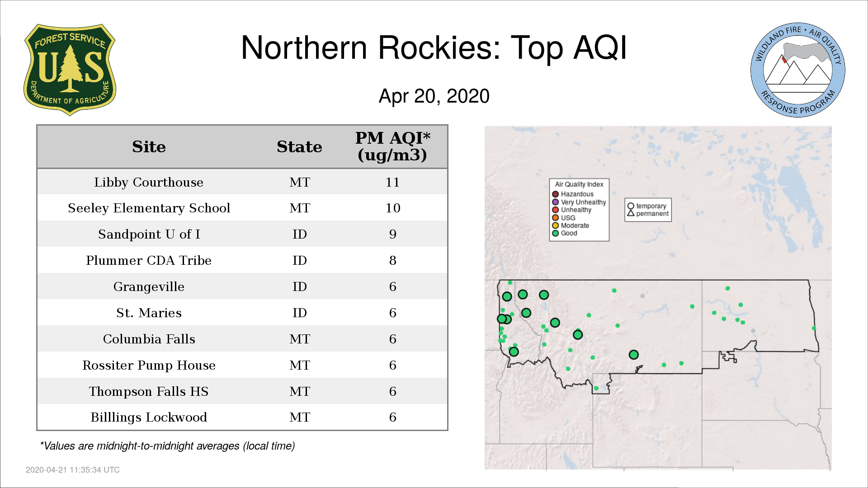Click the state 'MT' in the Billlings Lockwood row
The height and width of the screenshot is (488, 868).
click(x=299, y=417)
